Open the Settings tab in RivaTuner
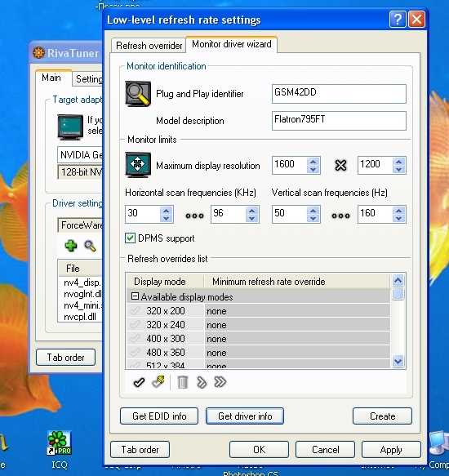Image resolution: width=449 pixels, height=476 pixels. tap(88, 79)
